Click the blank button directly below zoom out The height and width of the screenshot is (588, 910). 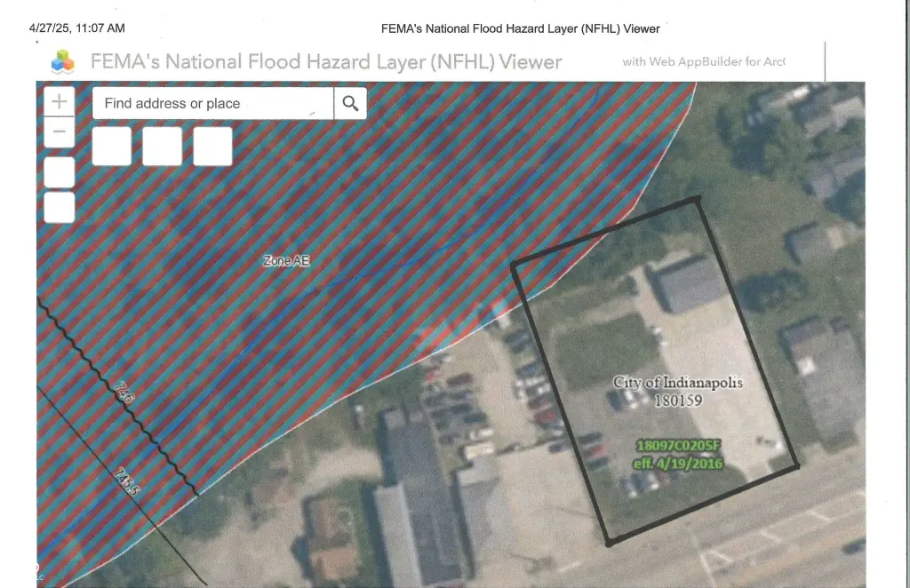(x=59, y=172)
